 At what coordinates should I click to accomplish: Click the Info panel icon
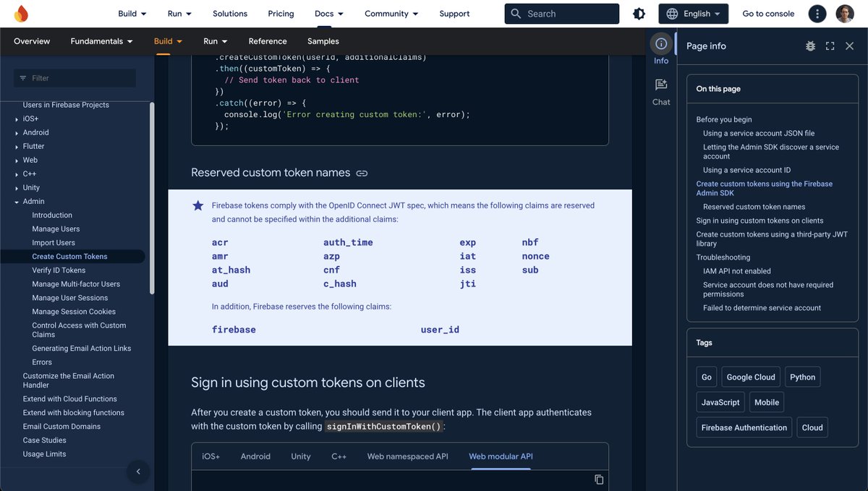661,44
